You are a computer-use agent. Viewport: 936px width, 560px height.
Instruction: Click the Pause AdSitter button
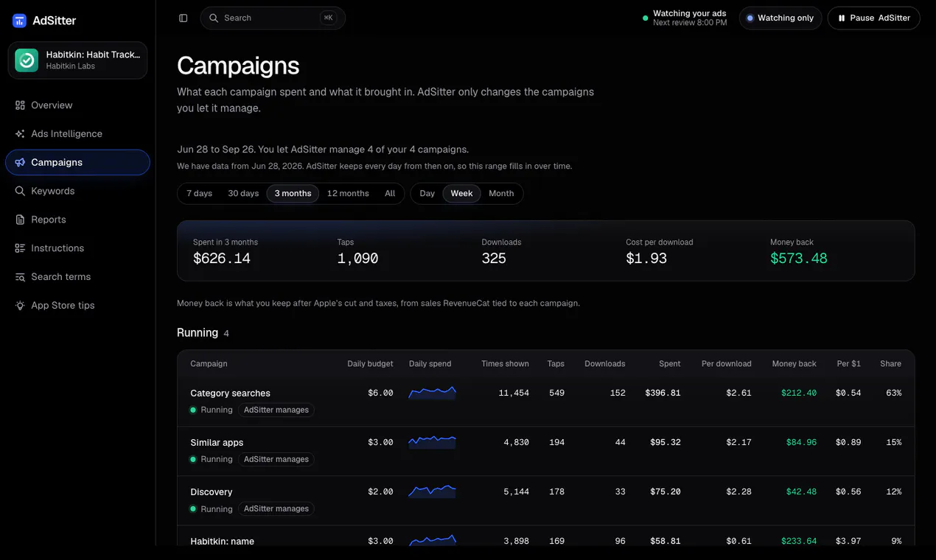click(x=874, y=18)
